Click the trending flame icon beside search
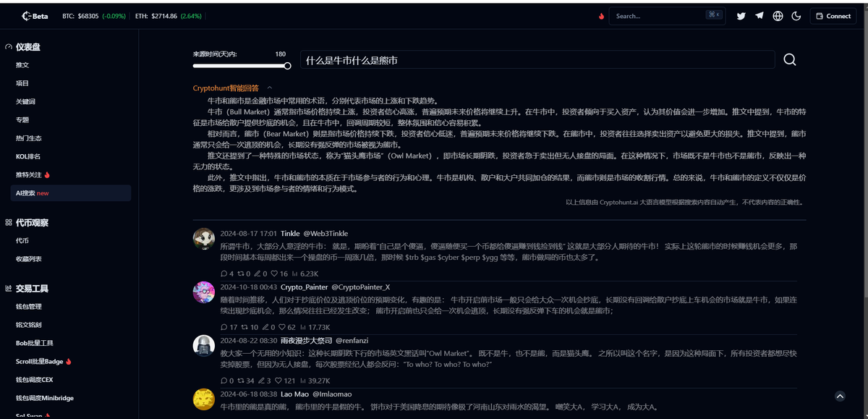The height and width of the screenshot is (419, 868). click(601, 16)
